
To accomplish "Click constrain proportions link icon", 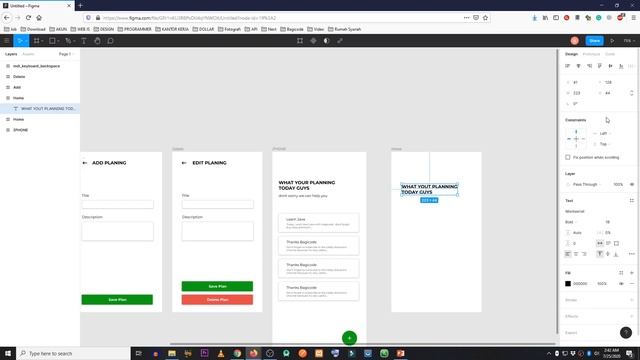I will tap(631, 93).
